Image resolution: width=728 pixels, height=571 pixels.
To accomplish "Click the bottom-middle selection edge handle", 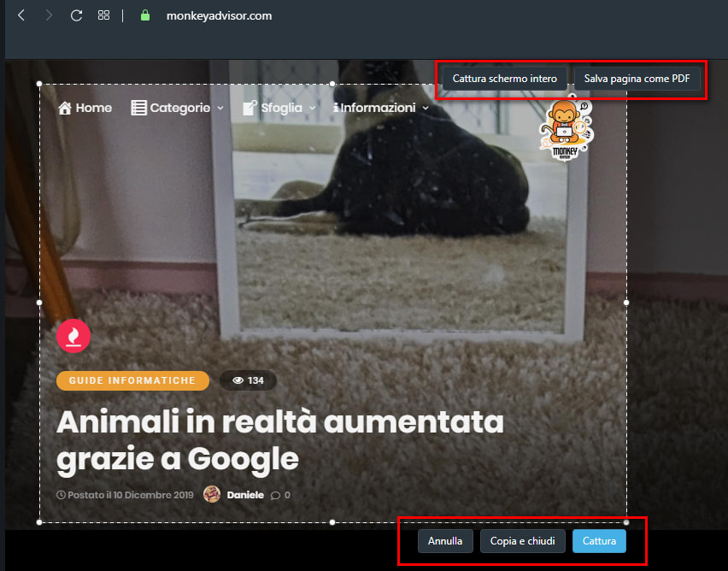I will click(332, 522).
